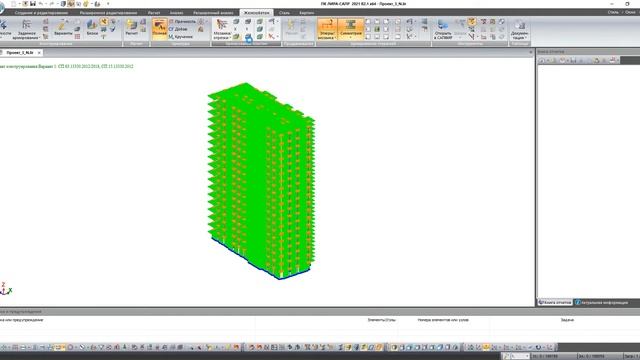Switch to the Книга отчетов panel tab
The width and height of the screenshot is (640, 360).
(x=555, y=302)
